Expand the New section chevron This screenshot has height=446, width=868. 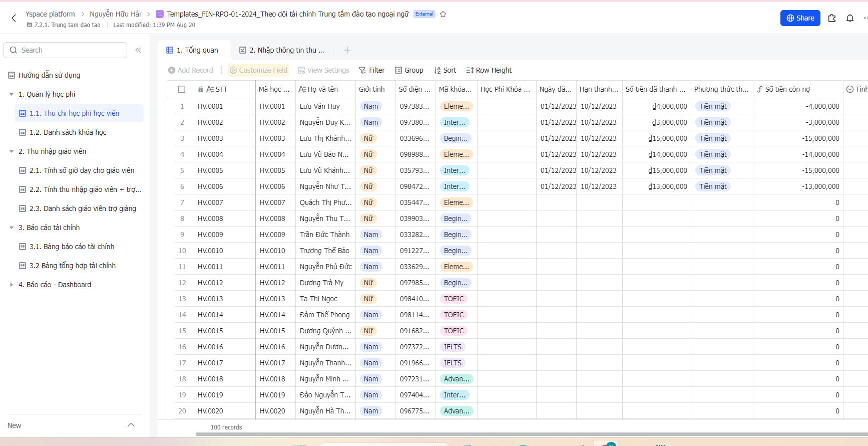[131, 425]
